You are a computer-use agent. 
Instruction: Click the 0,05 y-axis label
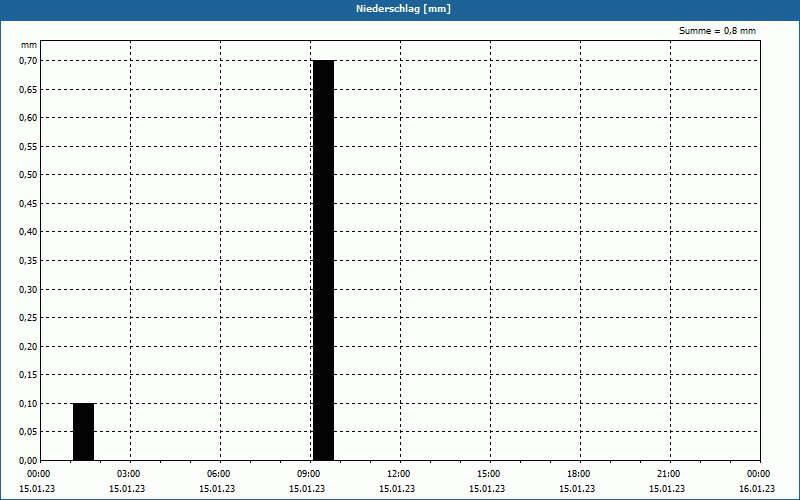coord(28,432)
